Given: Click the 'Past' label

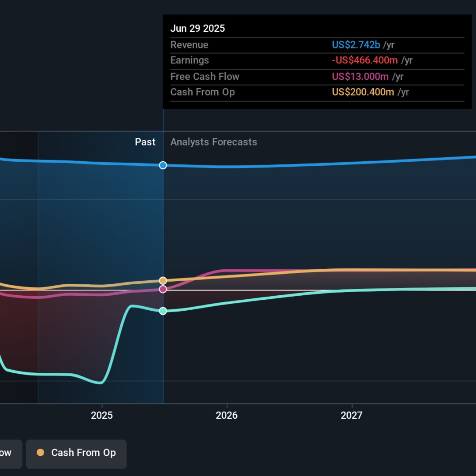Looking at the screenshot, I should (145, 142).
